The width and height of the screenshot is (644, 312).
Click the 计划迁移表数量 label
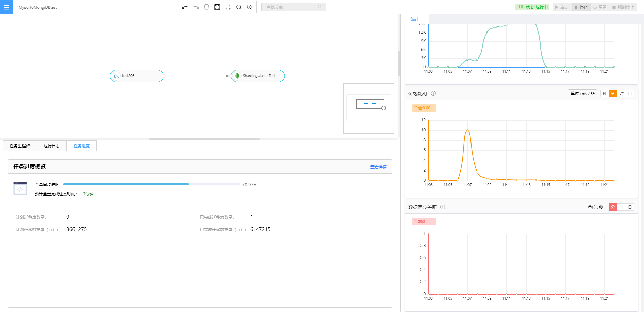click(x=31, y=217)
